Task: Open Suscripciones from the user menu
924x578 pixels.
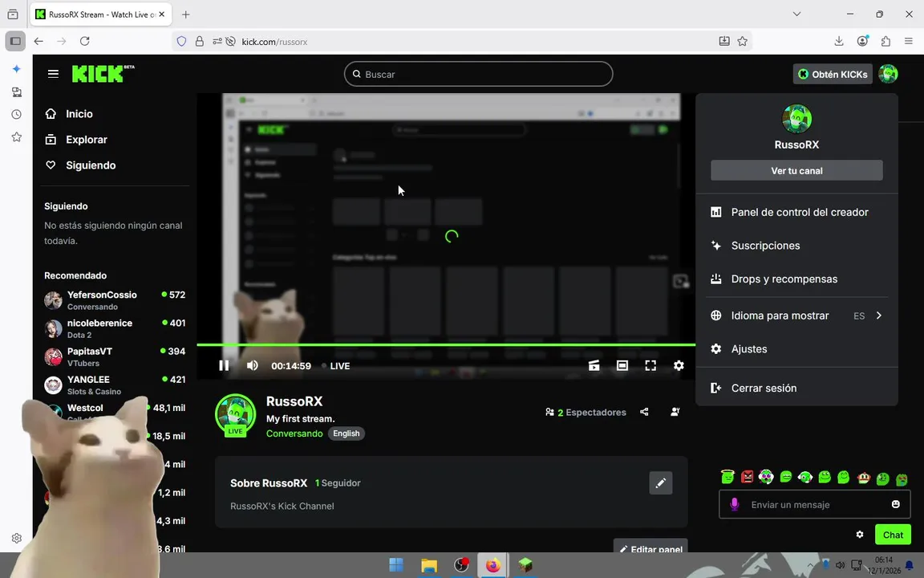Action: pos(796,246)
